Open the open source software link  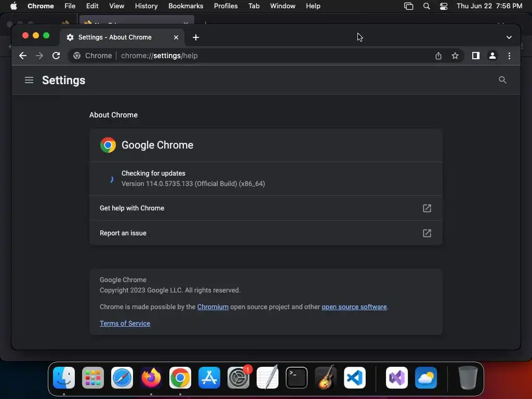(354, 307)
